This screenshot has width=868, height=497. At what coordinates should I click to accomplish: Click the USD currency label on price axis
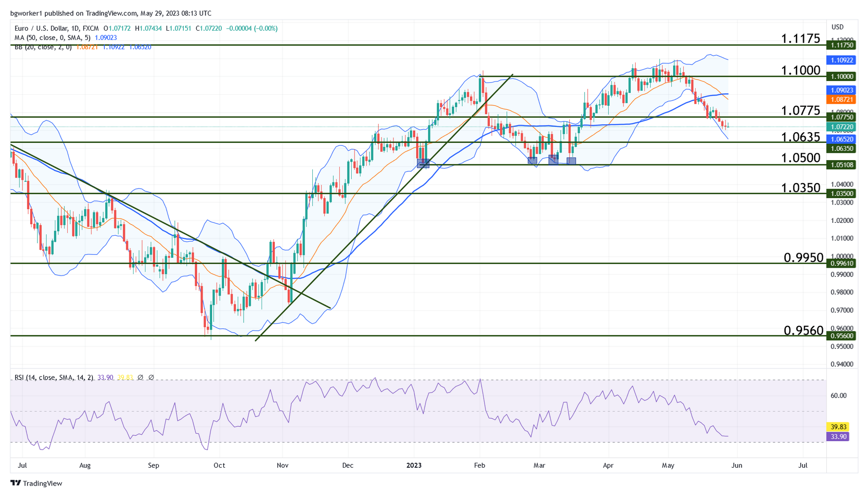[x=837, y=27]
